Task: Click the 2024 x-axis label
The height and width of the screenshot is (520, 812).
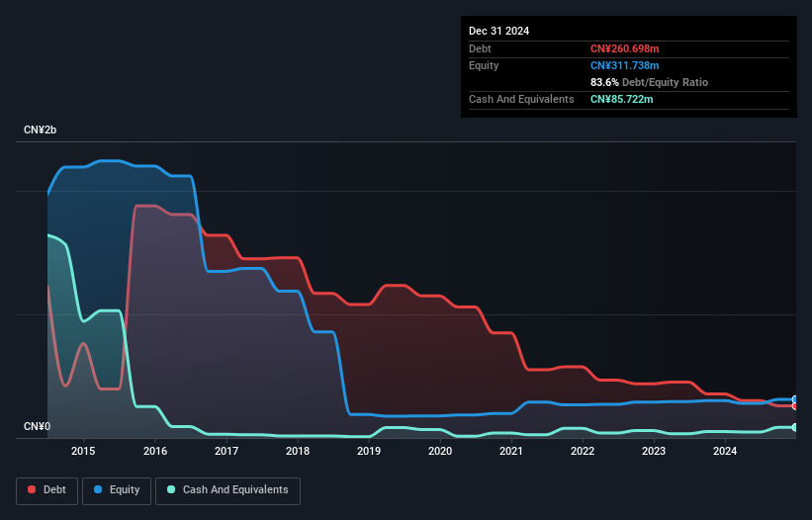Action: [x=725, y=451]
